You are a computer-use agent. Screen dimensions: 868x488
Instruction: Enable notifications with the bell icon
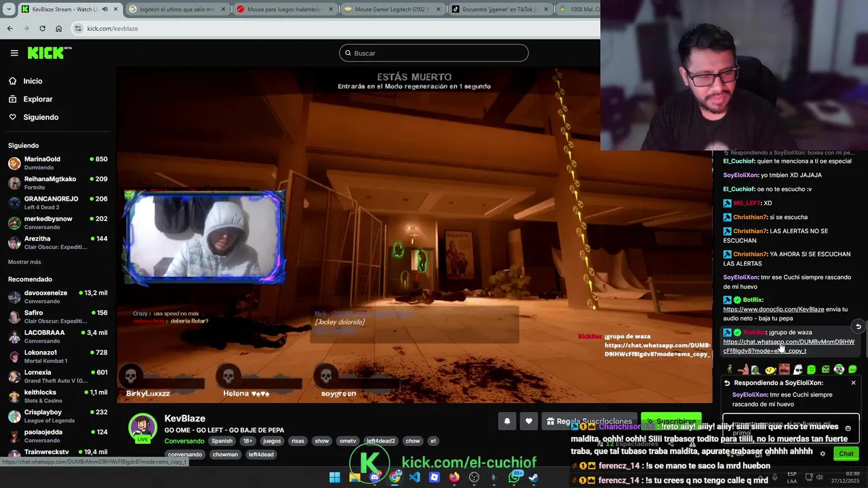pyautogui.click(x=507, y=421)
